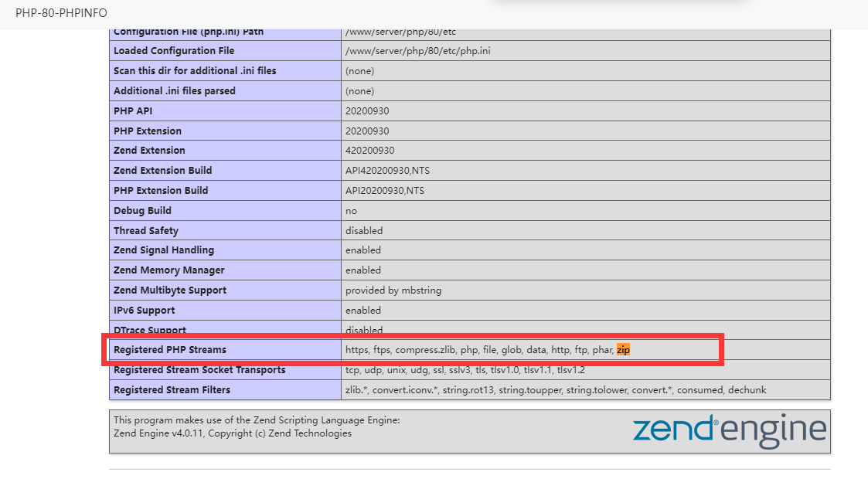
Task: Select the 'Loaded Configuration File' label cell
Action: tap(225, 51)
